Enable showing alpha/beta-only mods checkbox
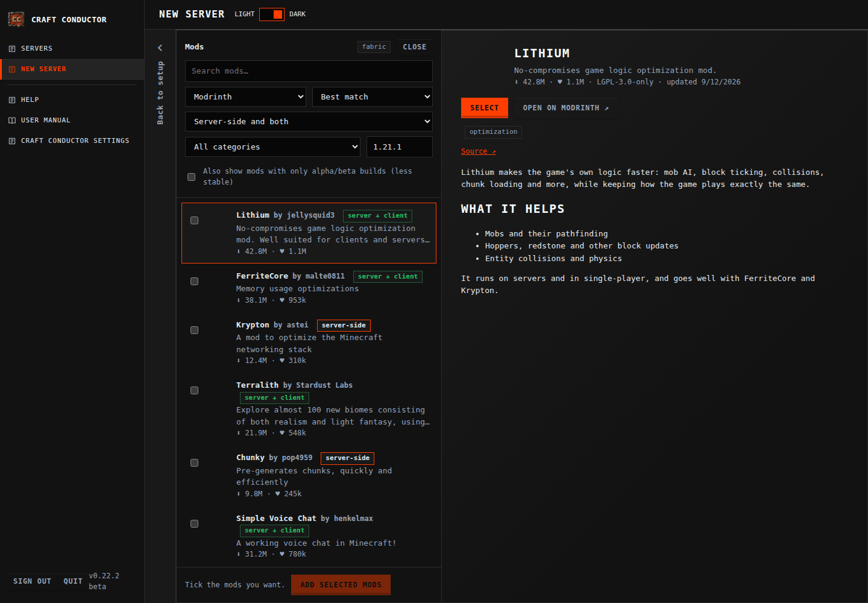This screenshot has height=603, width=868. coord(191,177)
